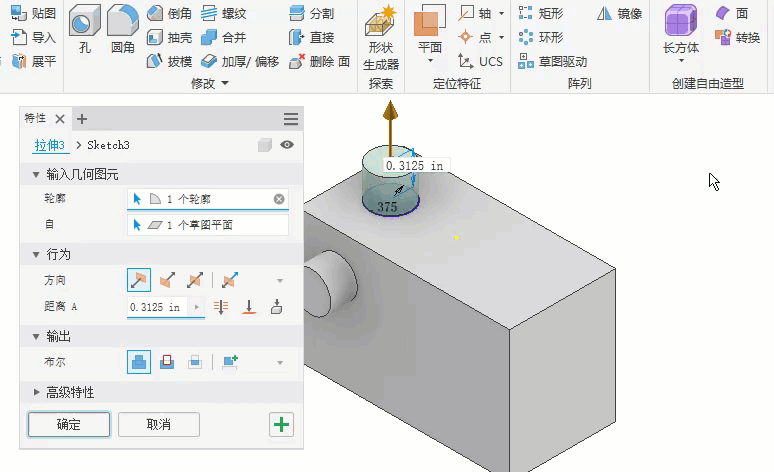The height and width of the screenshot is (472, 774).
Task: Select the 螺纹 thread tool
Action: [224, 13]
